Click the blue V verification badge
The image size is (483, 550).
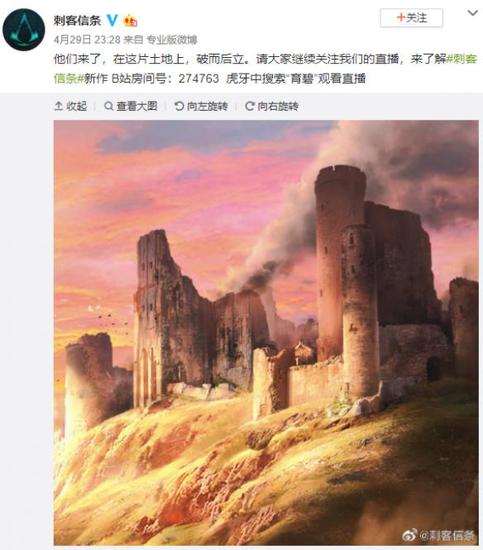pos(112,20)
